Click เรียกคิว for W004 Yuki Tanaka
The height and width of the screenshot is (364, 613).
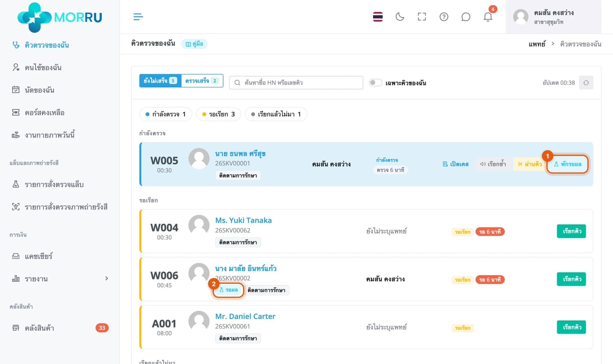pyautogui.click(x=571, y=231)
